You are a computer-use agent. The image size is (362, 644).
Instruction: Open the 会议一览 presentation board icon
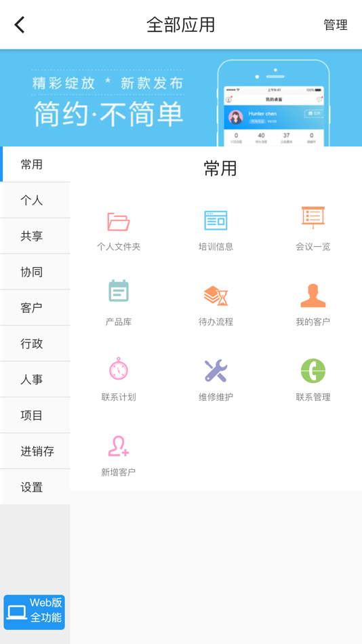pyautogui.click(x=313, y=218)
